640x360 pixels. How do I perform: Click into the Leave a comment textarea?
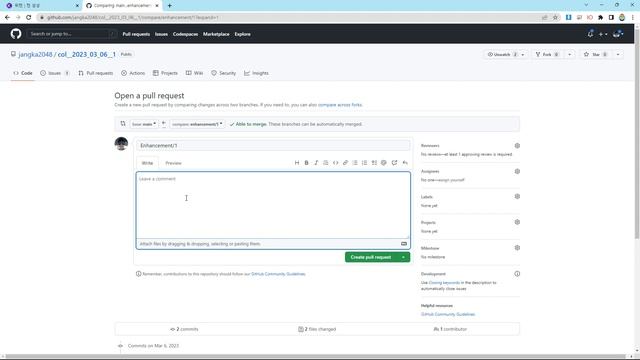[273, 205]
